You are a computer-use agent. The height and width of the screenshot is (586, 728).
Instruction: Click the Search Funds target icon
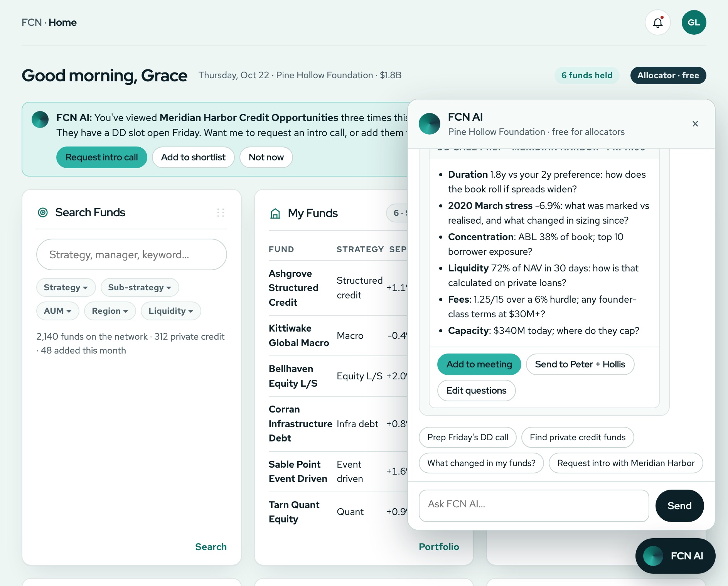pyautogui.click(x=43, y=212)
